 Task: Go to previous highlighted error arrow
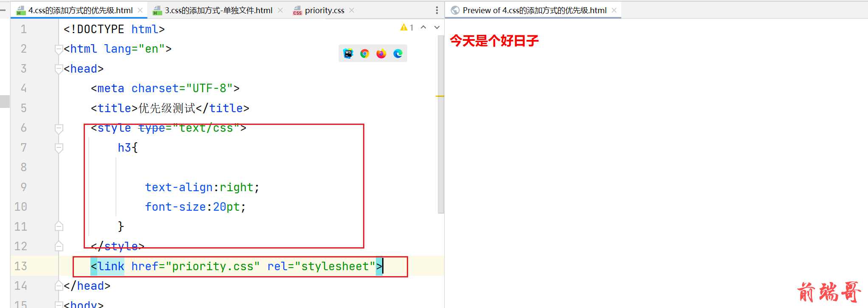(x=423, y=27)
